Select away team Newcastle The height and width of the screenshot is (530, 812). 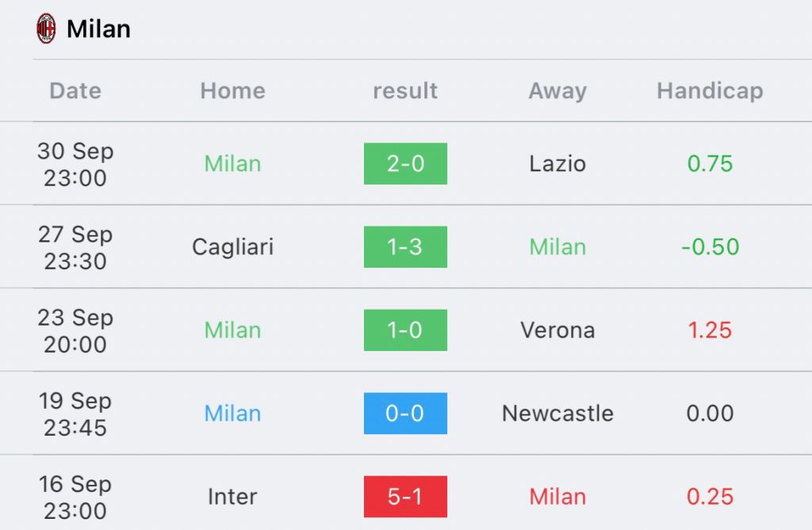pos(557,414)
